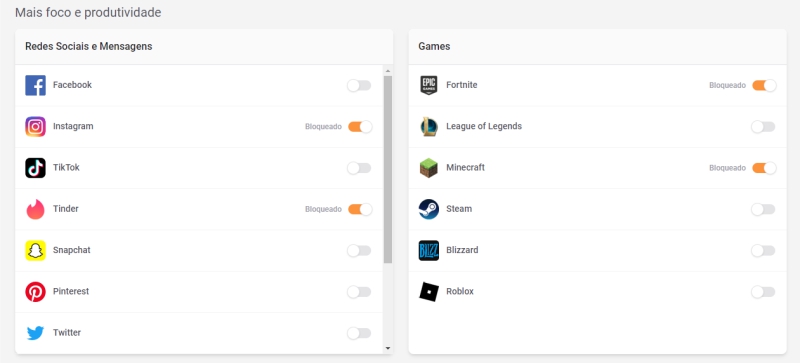Click the Minecraft text label

(x=465, y=167)
